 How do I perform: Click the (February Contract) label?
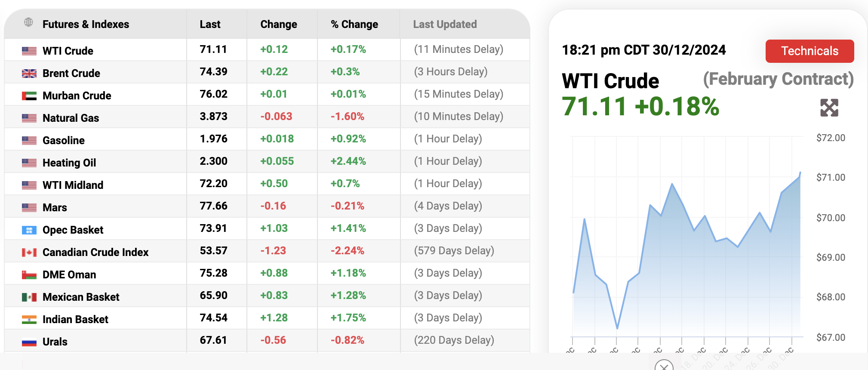(778, 79)
